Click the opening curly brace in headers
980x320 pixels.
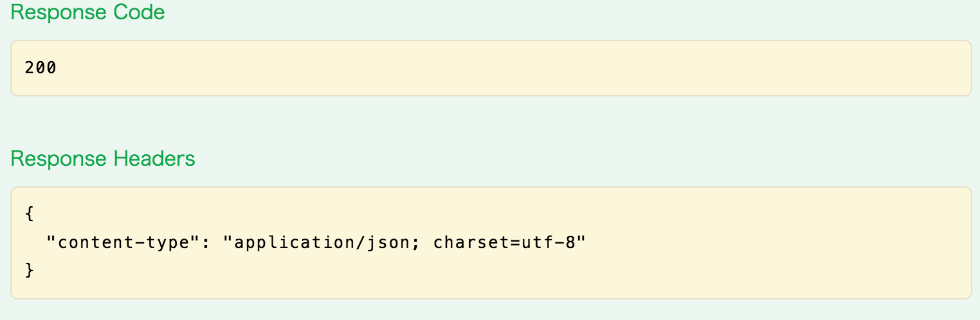[29, 214]
